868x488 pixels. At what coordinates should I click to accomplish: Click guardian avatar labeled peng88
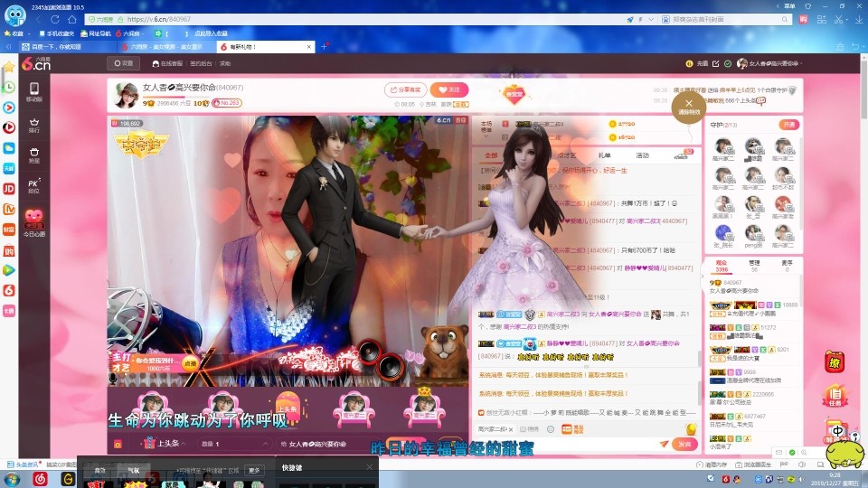point(753,234)
